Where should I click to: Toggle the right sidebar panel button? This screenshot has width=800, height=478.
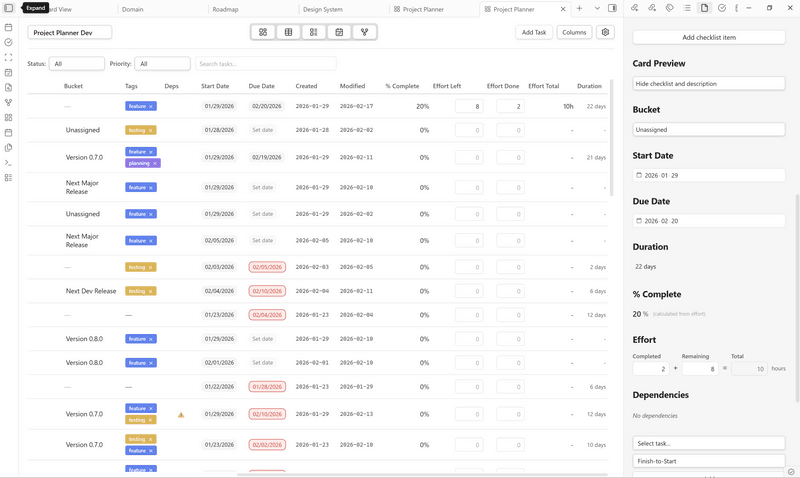612,8
